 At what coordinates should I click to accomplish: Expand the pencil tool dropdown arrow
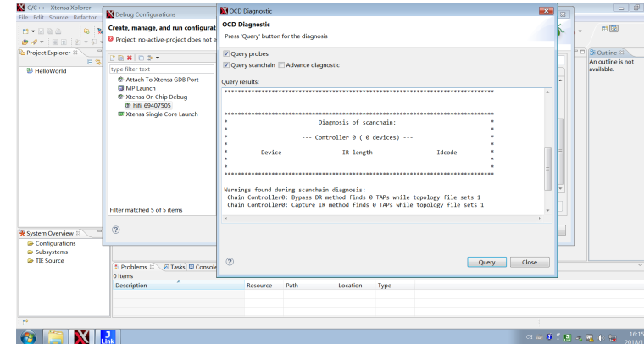[42, 42]
